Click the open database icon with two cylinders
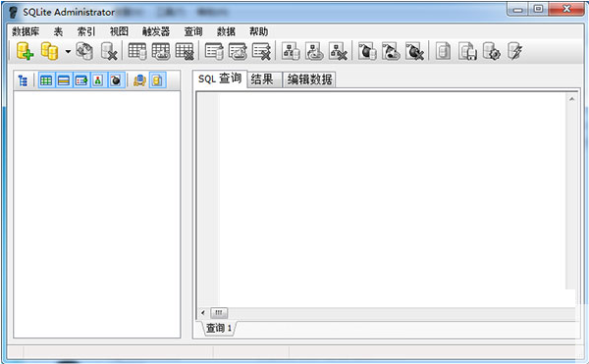The height and width of the screenshot is (364, 589). pos(50,51)
